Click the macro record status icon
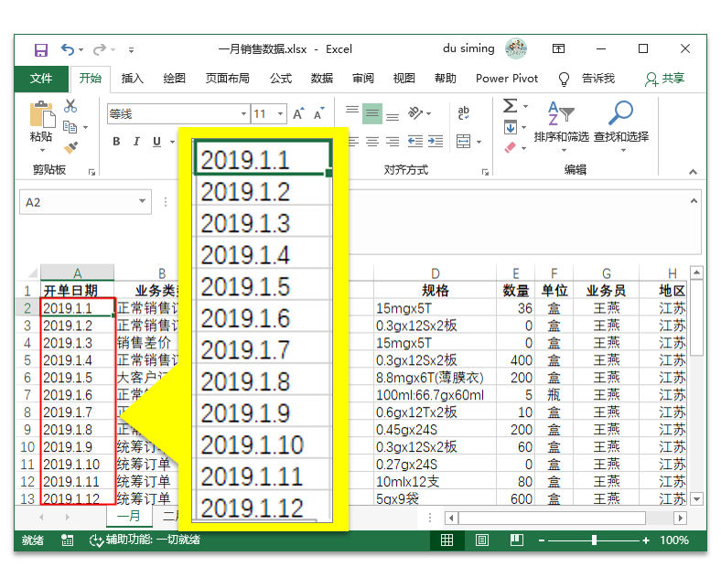 [x=67, y=540]
